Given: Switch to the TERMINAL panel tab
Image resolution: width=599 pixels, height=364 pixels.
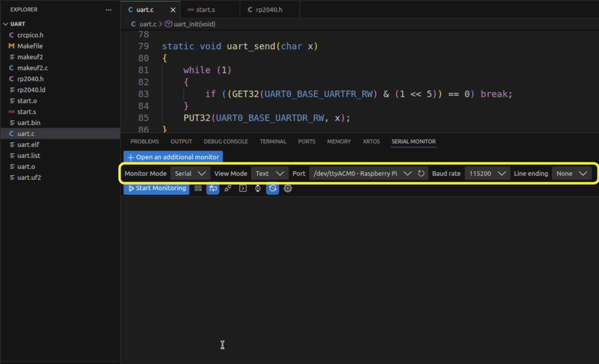Looking at the screenshot, I should tap(273, 141).
